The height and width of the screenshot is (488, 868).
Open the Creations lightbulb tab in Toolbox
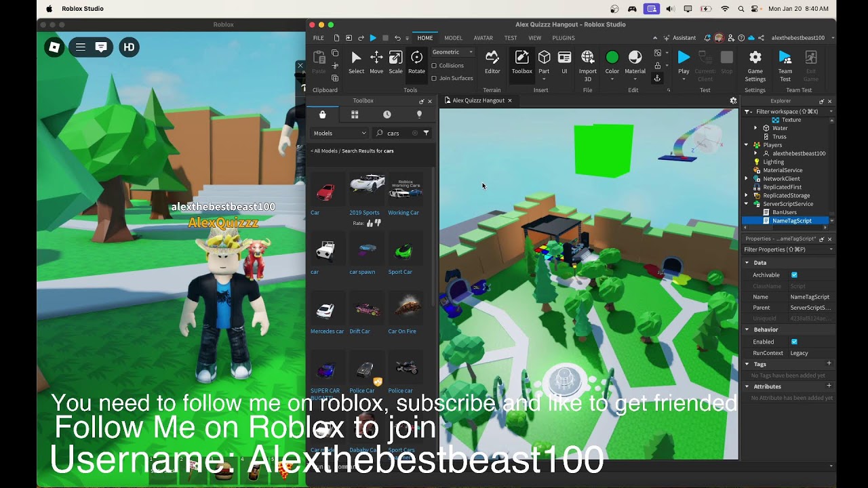tap(419, 115)
